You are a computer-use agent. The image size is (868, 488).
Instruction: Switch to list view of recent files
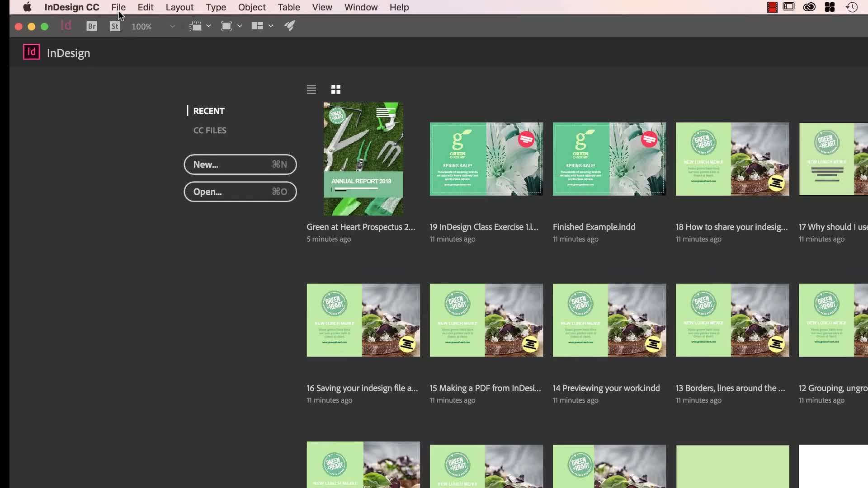tap(311, 89)
